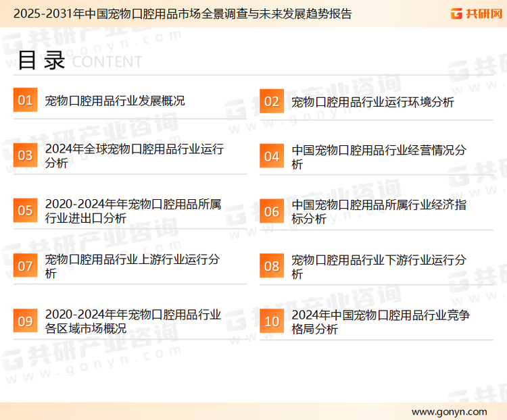Open chapter 宠物口腔用品行业上游行业运行分析

point(132,266)
